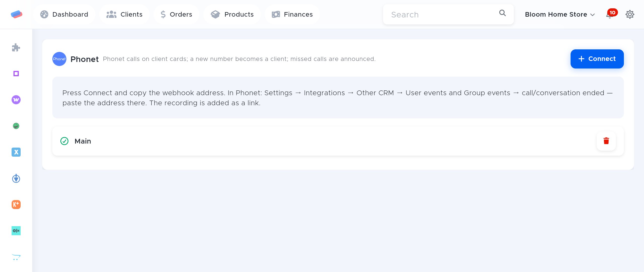Open the purple W integration in sidebar
644x272 pixels.
pos(16,100)
